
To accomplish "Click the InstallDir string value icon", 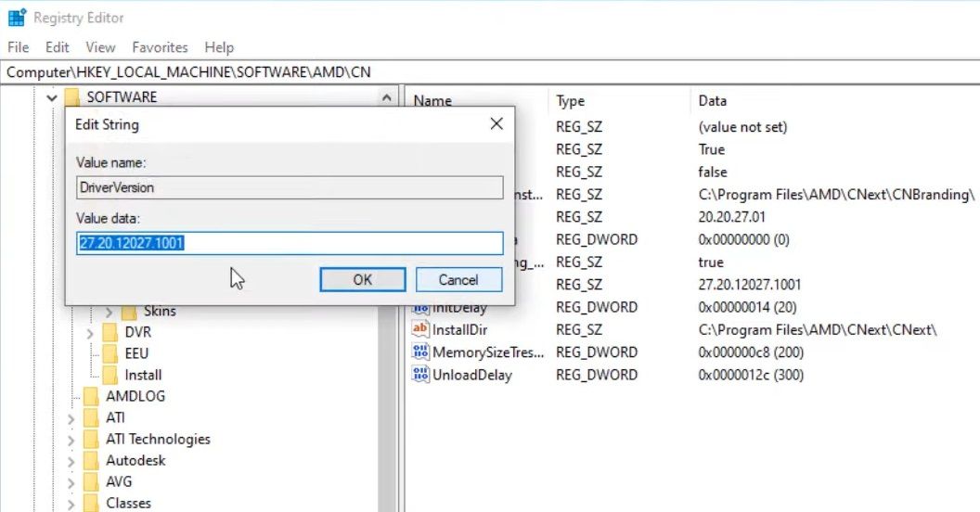I will point(420,329).
